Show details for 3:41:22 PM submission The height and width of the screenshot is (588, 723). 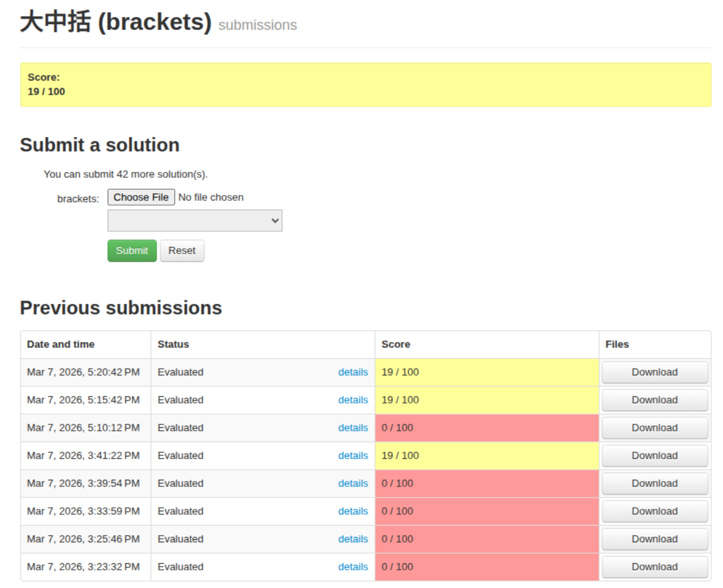[352, 456]
